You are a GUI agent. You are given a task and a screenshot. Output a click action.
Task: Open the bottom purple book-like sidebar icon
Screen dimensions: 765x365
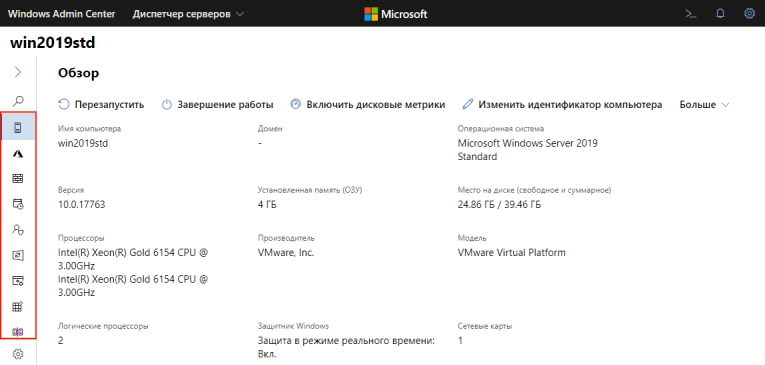[x=18, y=332]
